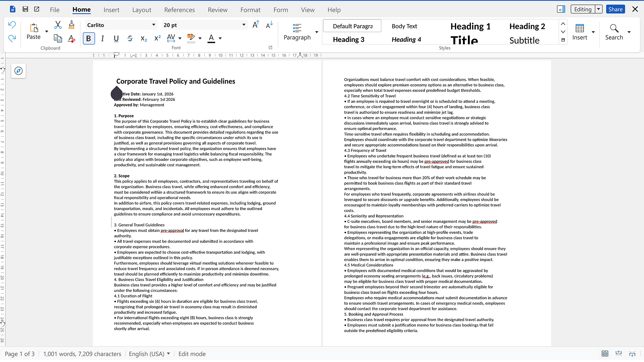Apply Superscript formatting

click(157, 39)
